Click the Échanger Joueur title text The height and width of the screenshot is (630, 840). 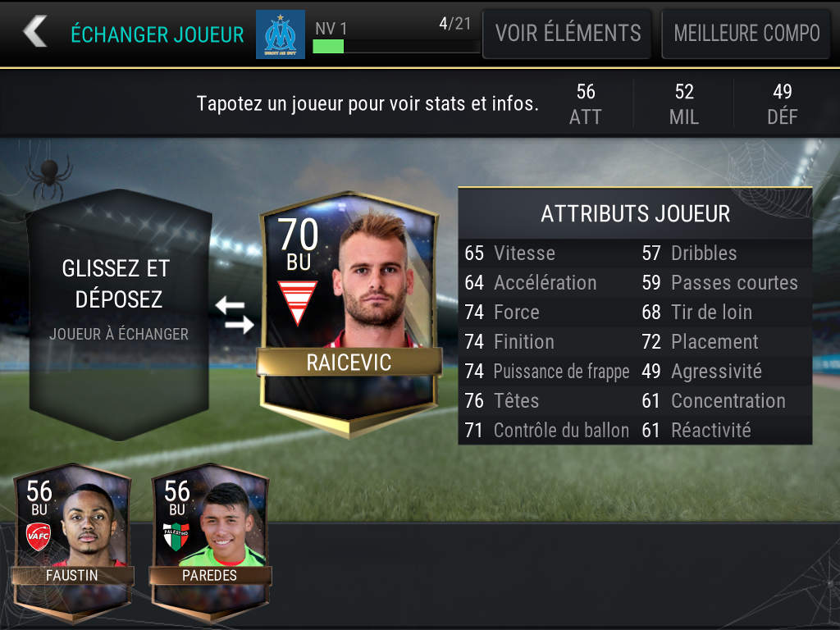(157, 34)
